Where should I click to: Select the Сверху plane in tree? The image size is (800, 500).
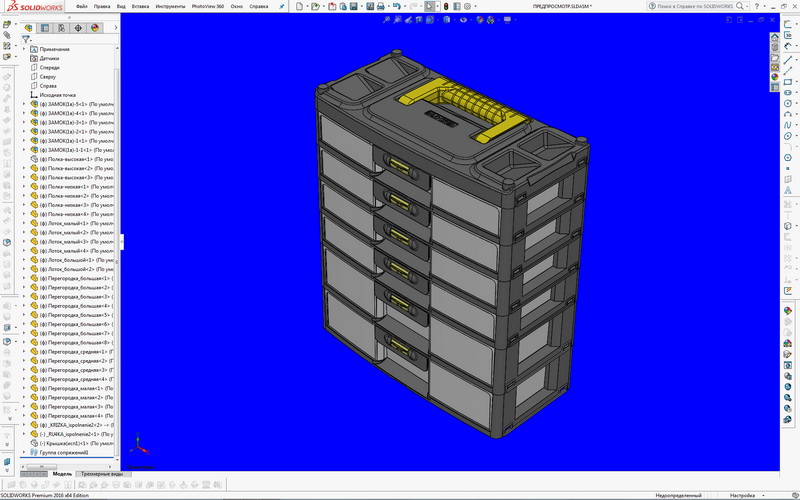click(47, 77)
